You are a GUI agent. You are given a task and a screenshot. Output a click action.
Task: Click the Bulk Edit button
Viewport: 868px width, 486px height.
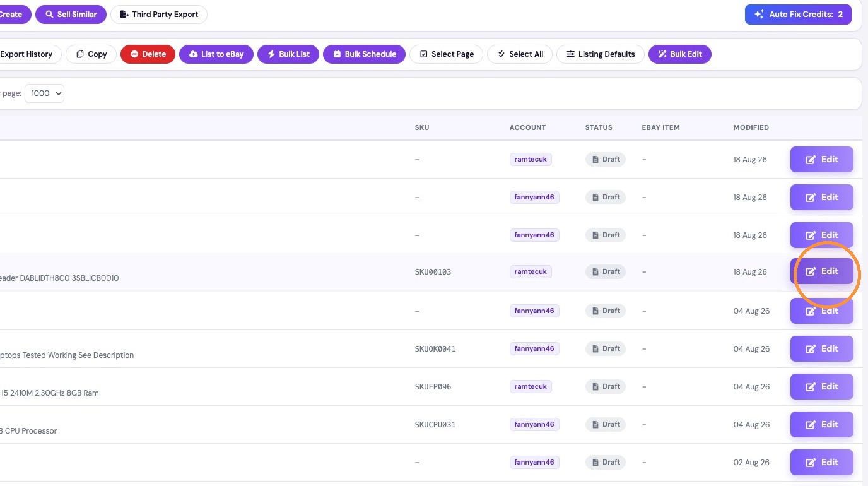pyautogui.click(x=680, y=54)
